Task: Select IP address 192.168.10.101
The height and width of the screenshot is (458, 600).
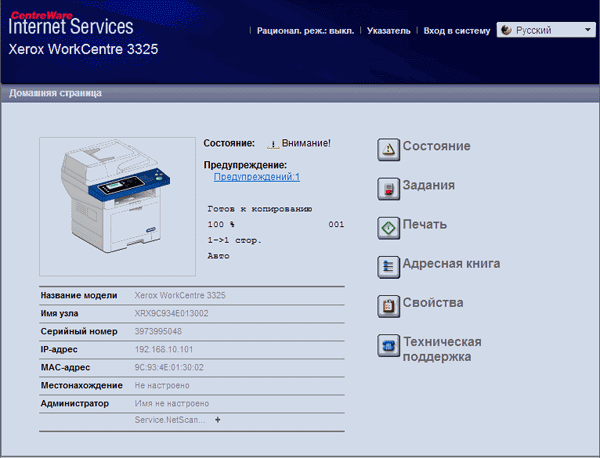Action: click(x=164, y=349)
